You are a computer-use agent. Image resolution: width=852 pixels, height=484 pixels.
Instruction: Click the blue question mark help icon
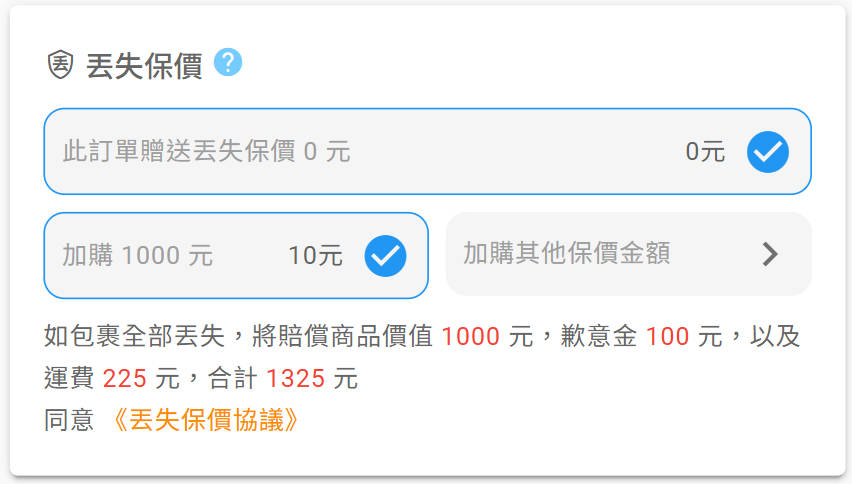point(228,62)
